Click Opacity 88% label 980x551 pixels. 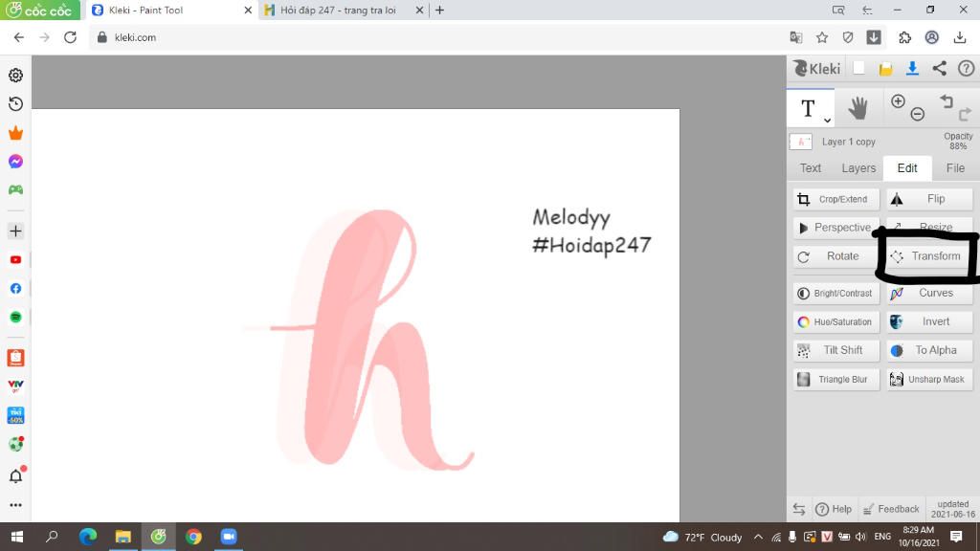(x=958, y=142)
